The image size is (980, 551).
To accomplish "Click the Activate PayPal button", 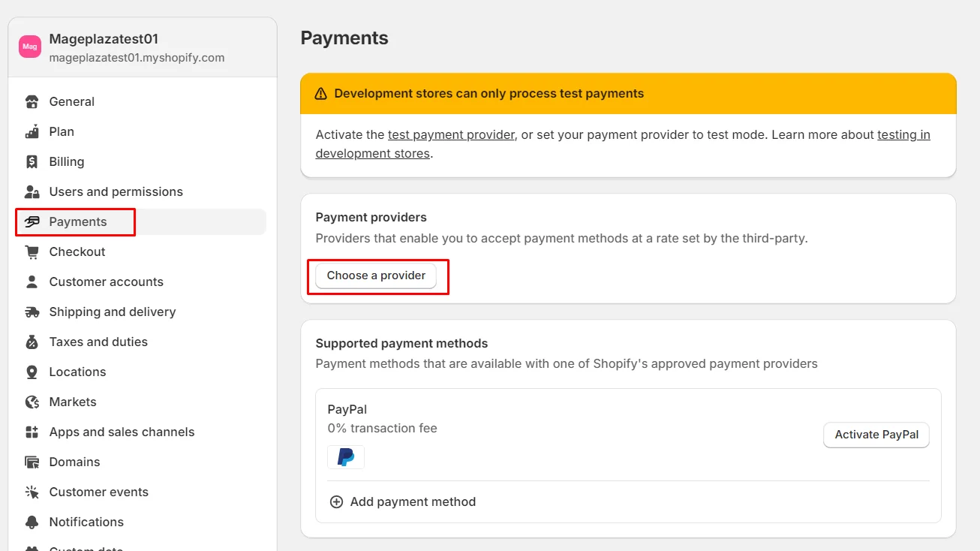I will 876,435.
